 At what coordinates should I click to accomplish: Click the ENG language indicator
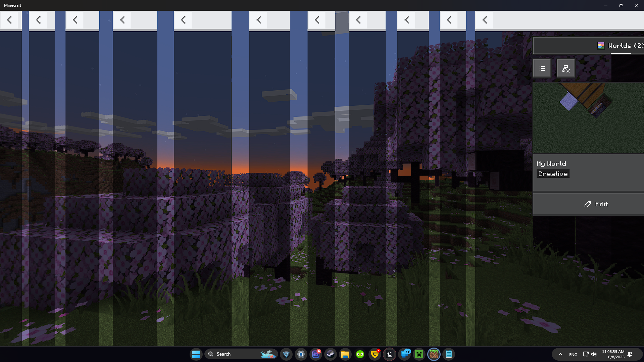tap(573, 354)
